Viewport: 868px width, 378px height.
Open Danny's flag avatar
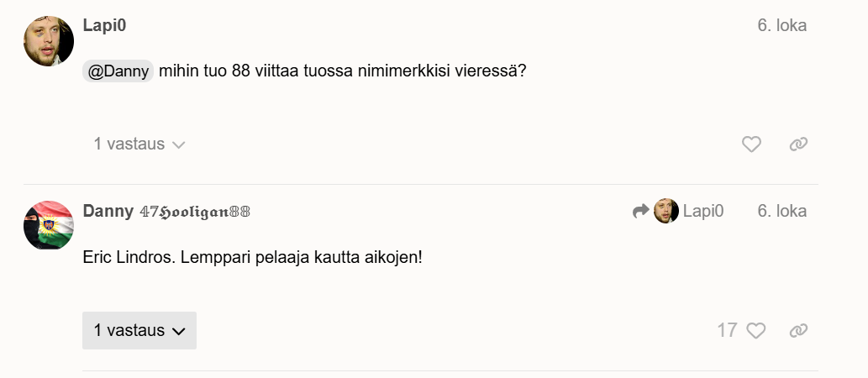tap(49, 225)
